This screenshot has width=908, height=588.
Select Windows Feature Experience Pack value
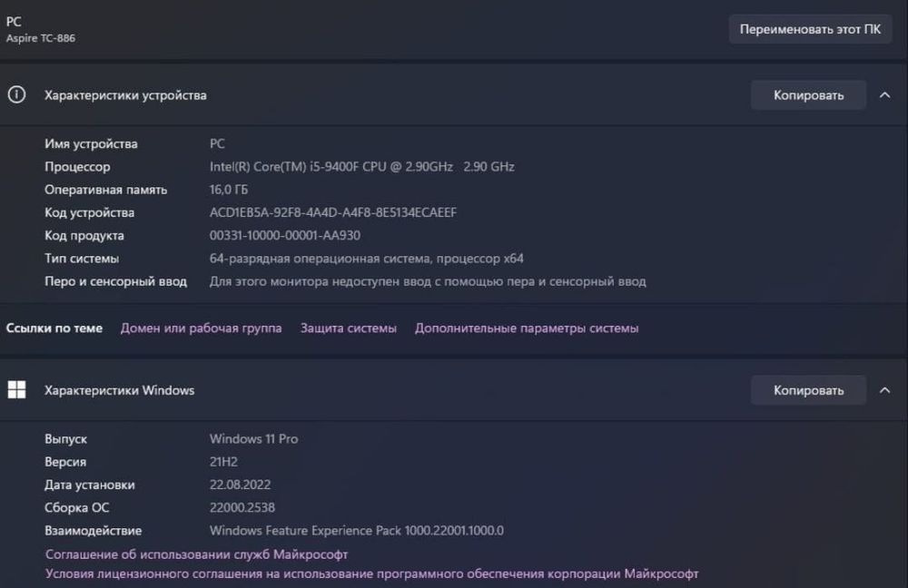click(357, 530)
